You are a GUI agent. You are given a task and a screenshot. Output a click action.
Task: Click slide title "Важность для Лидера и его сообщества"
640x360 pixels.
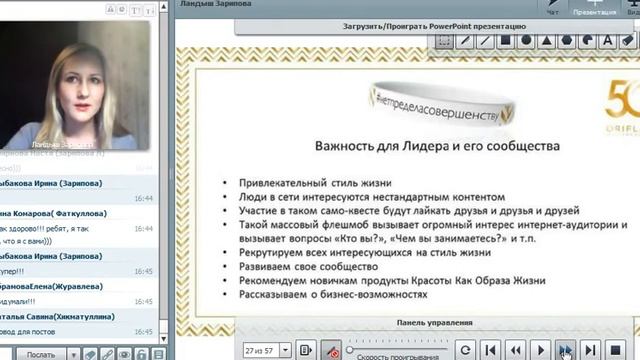(437, 146)
